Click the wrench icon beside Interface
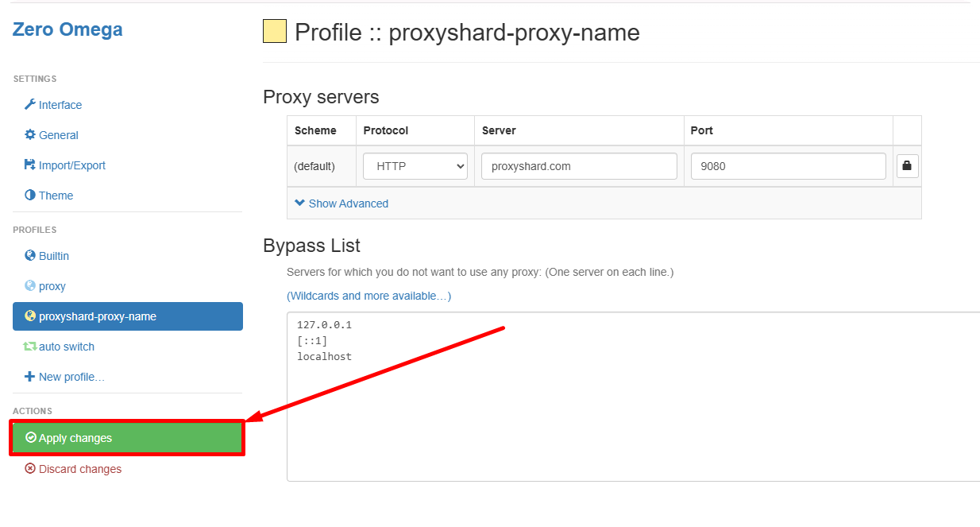Screen dimensions: 980x527 pos(30,105)
